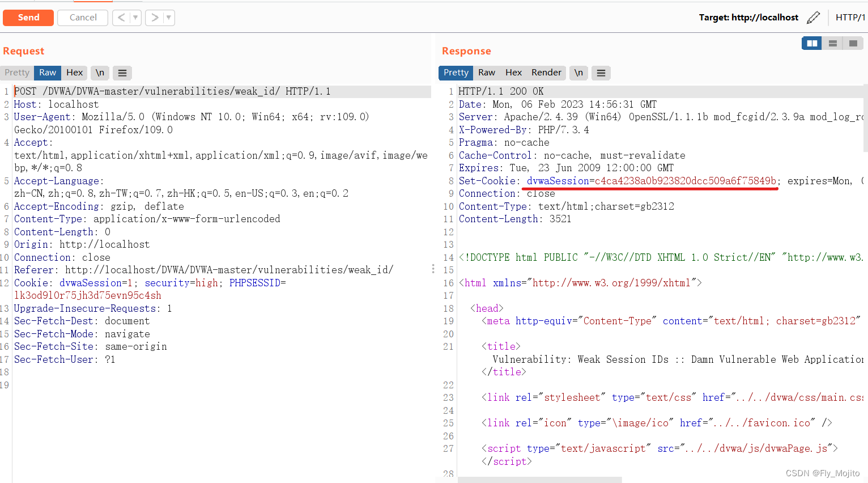
Task: Select the side-by-side layout icon
Action: pos(811,43)
